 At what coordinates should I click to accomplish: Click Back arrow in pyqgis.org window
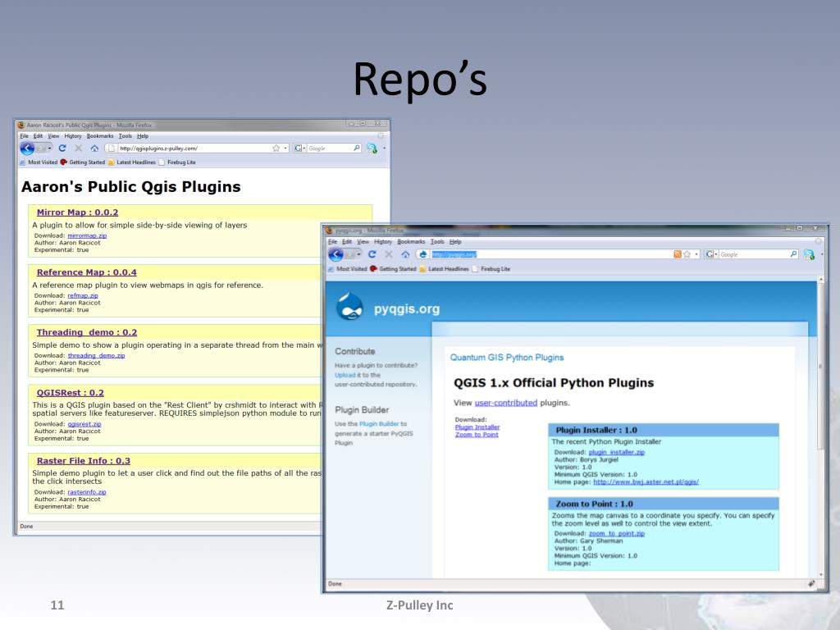pos(336,254)
